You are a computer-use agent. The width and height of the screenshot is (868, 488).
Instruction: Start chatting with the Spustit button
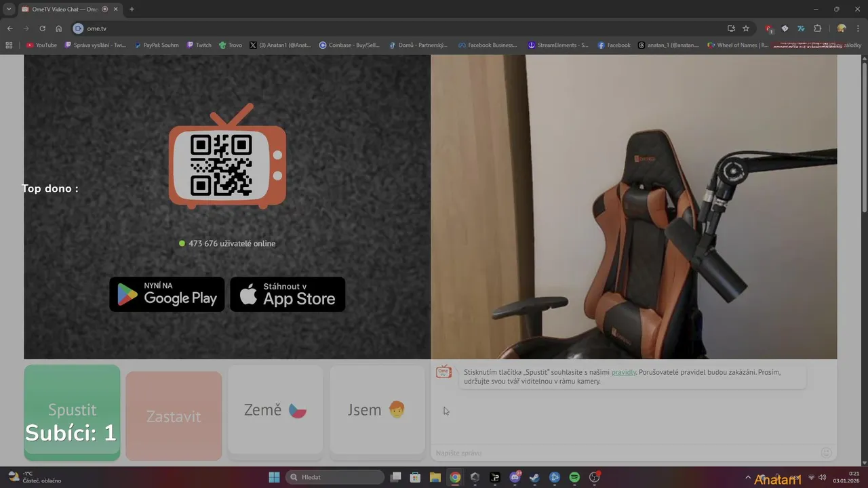pyautogui.click(x=72, y=413)
